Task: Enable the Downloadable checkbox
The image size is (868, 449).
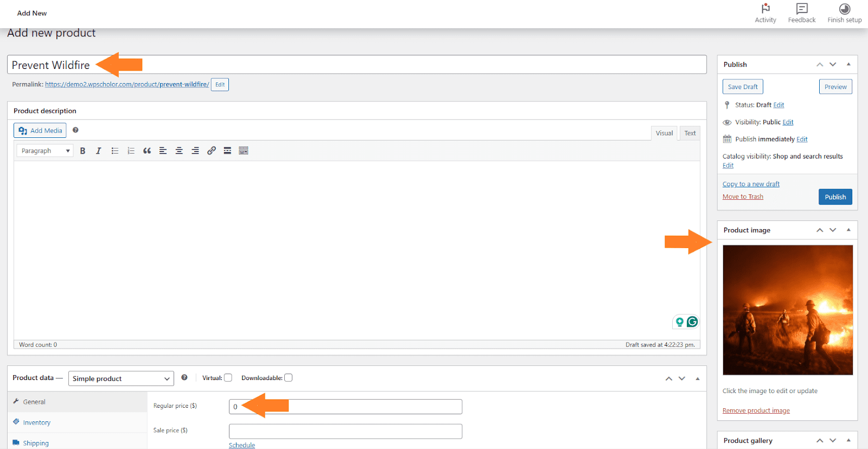Action: (289, 378)
